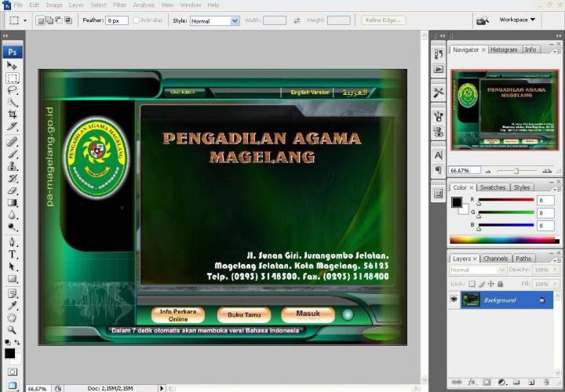Select the Dodge tool

[x=12, y=227]
